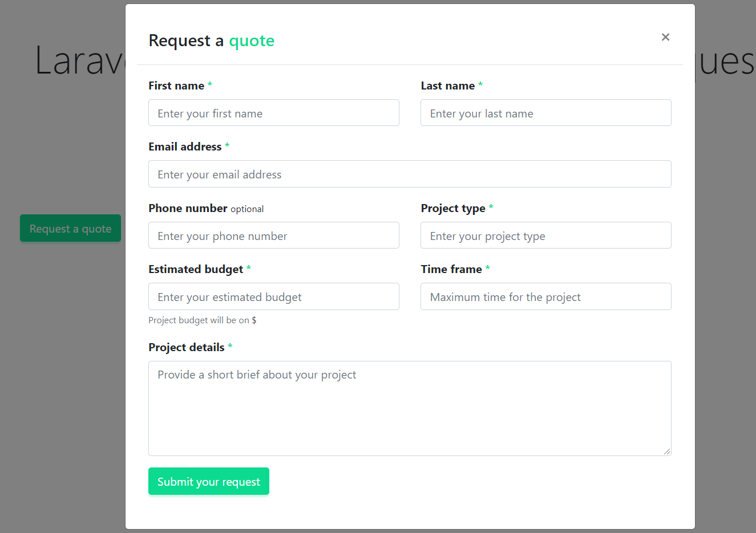Screen dimensions: 756x533
Task: Click inside the project details textarea
Action: pyautogui.click(x=410, y=408)
